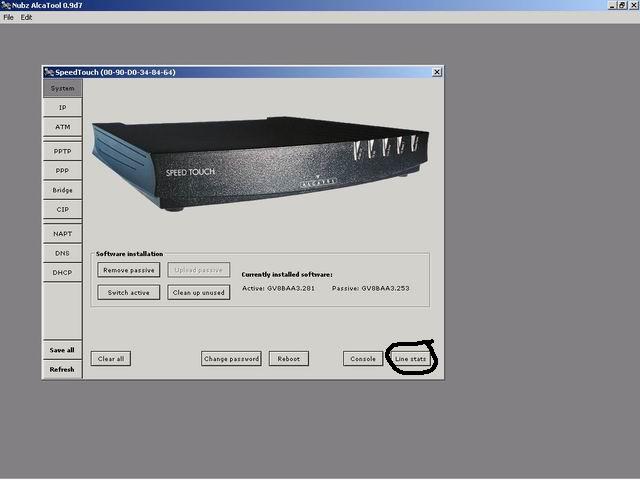
Task: Switch to the Bridge tab
Action: (x=62, y=190)
